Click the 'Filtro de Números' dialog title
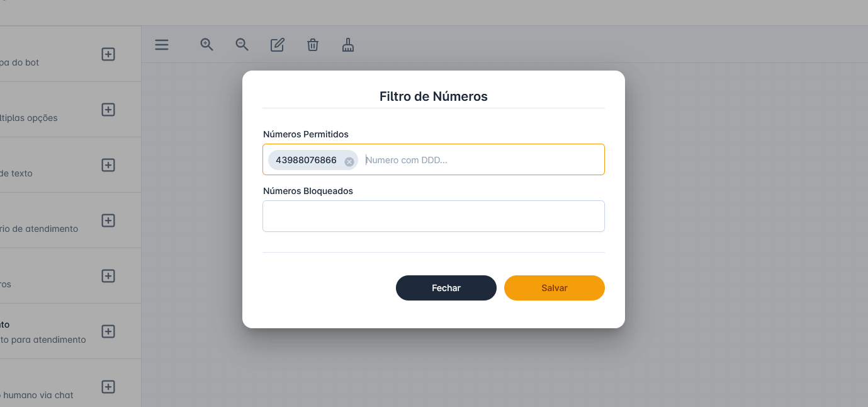Viewport: 868px width, 407px height. [433, 96]
